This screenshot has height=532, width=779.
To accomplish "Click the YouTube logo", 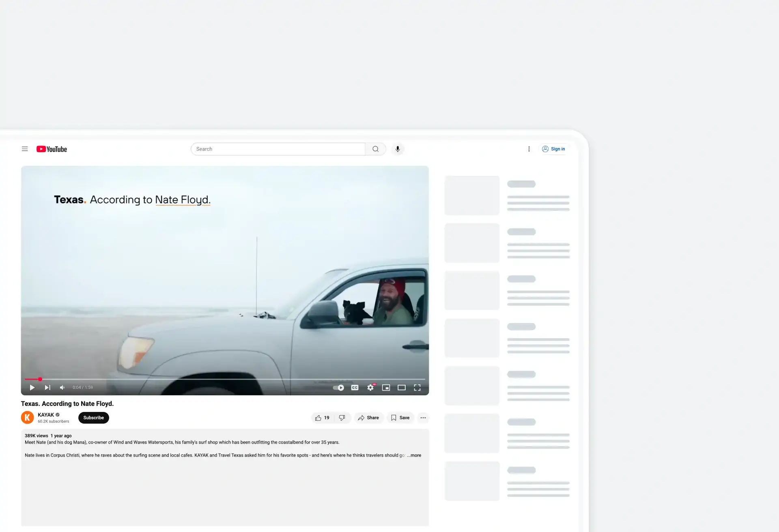I will click(52, 149).
